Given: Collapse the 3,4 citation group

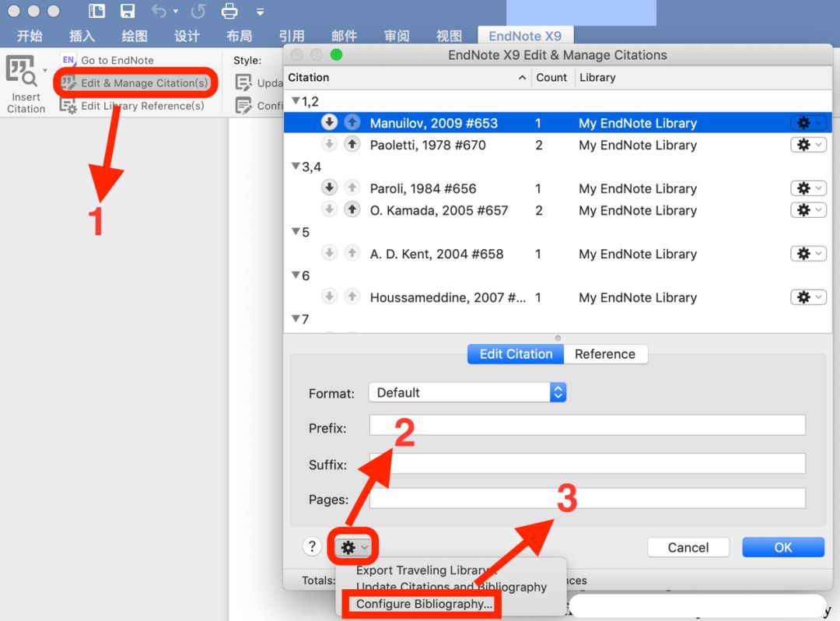Looking at the screenshot, I should (296, 166).
